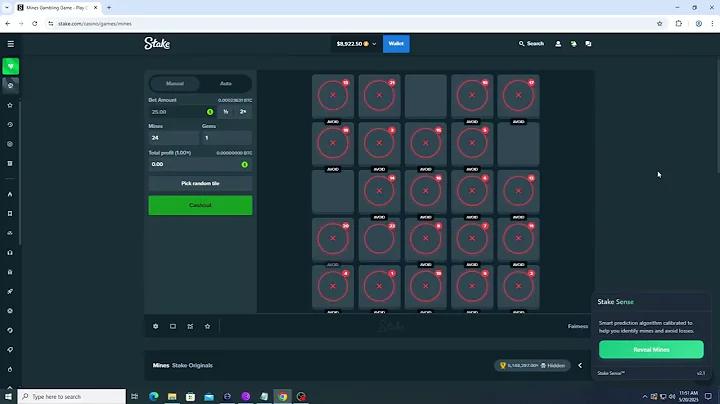
Task: Go back in browser
Action: (8, 23)
